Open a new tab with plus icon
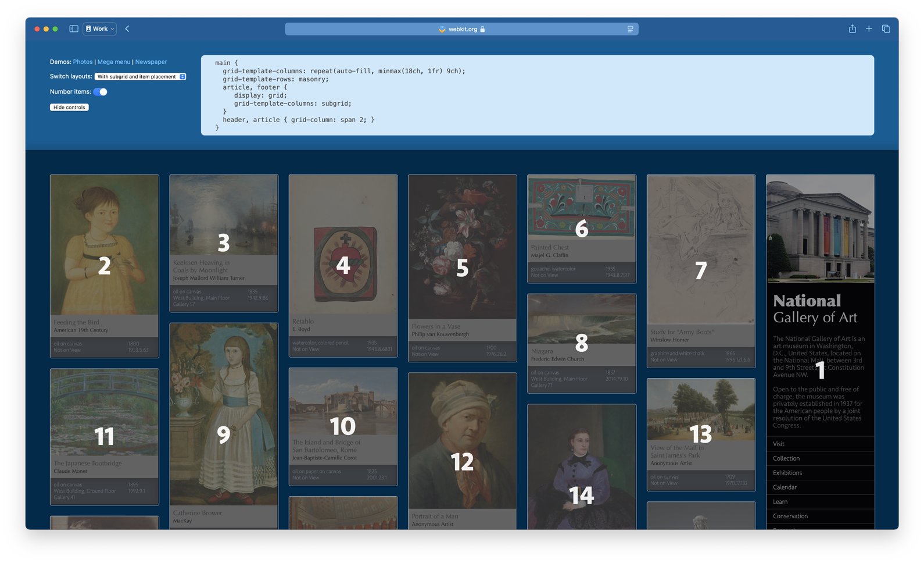The height and width of the screenshot is (563, 924). (x=869, y=28)
